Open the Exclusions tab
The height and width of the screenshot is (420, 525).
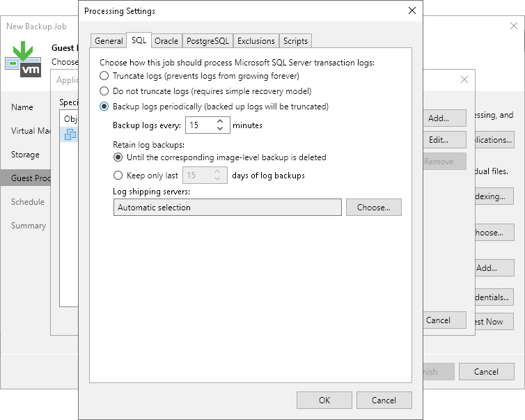point(256,41)
